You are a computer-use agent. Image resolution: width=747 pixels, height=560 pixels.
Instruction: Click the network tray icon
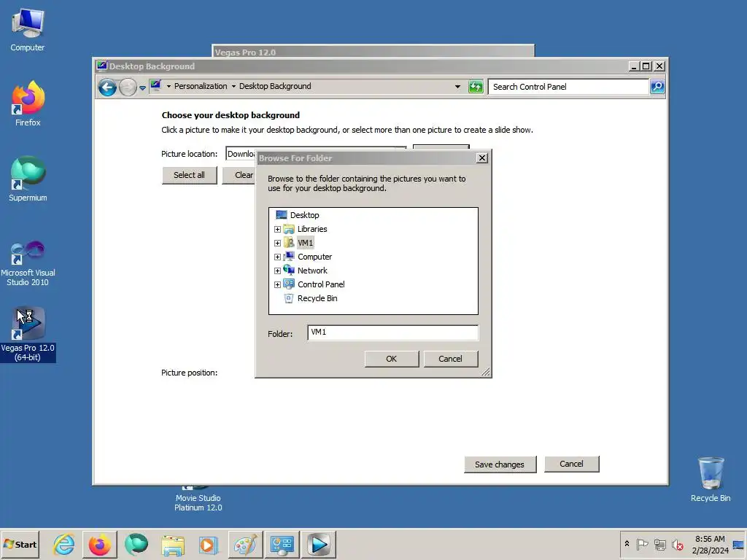659,544
